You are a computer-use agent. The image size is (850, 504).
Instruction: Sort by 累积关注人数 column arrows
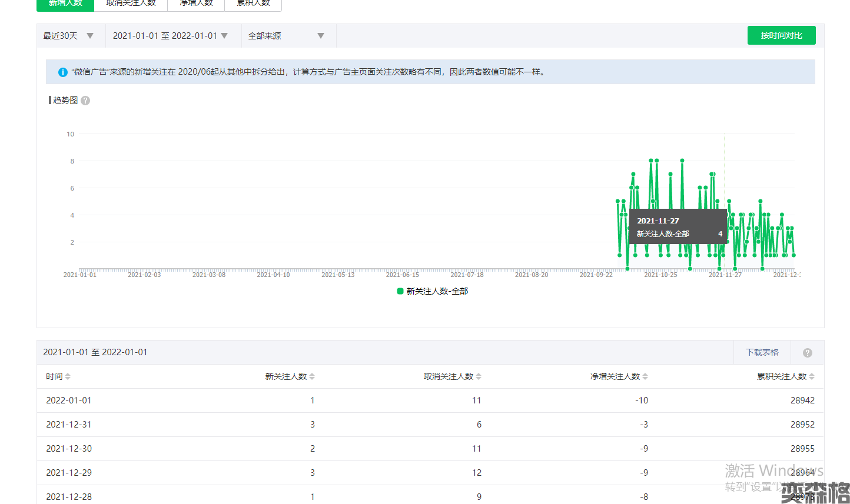812,376
